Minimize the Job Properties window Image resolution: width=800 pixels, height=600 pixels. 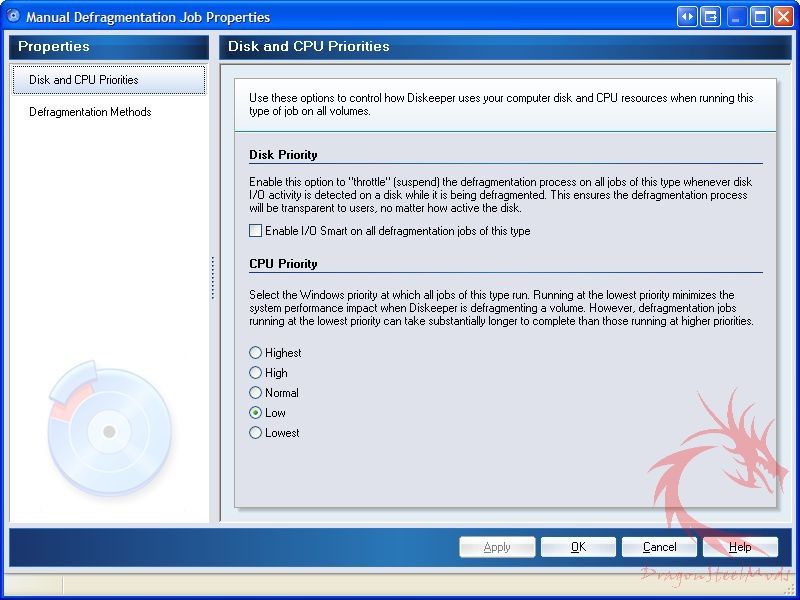point(737,17)
